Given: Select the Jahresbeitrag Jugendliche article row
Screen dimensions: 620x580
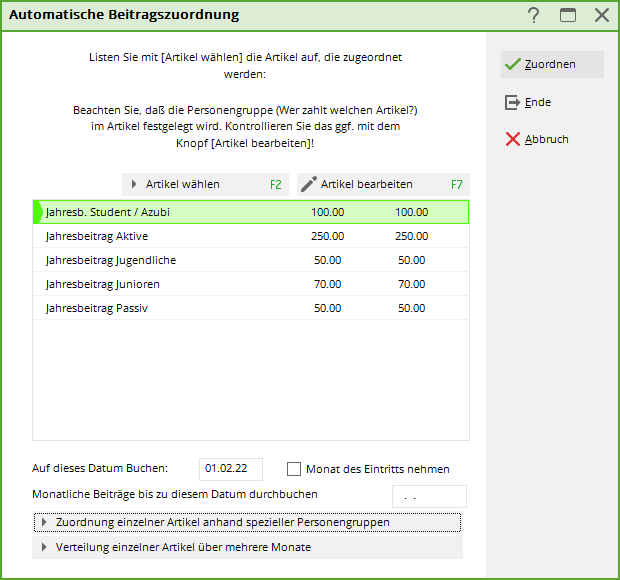Looking at the screenshot, I should pyautogui.click(x=250, y=260).
